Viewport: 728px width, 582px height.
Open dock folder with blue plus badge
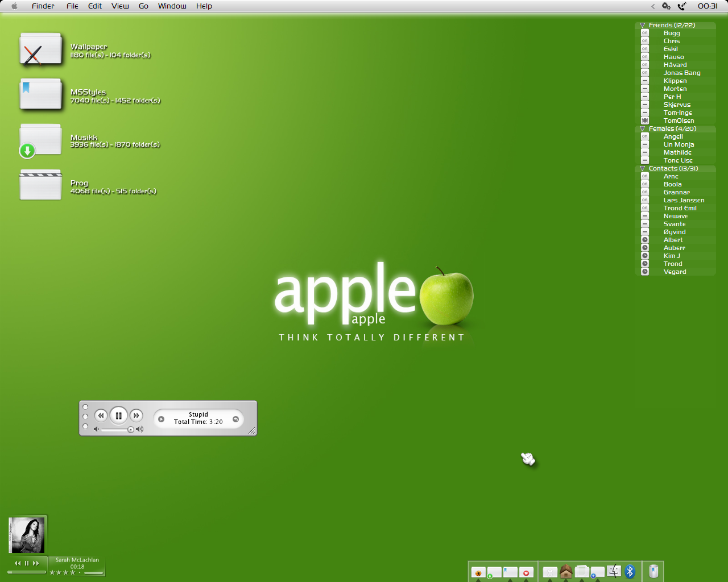(x=597, y=572)
